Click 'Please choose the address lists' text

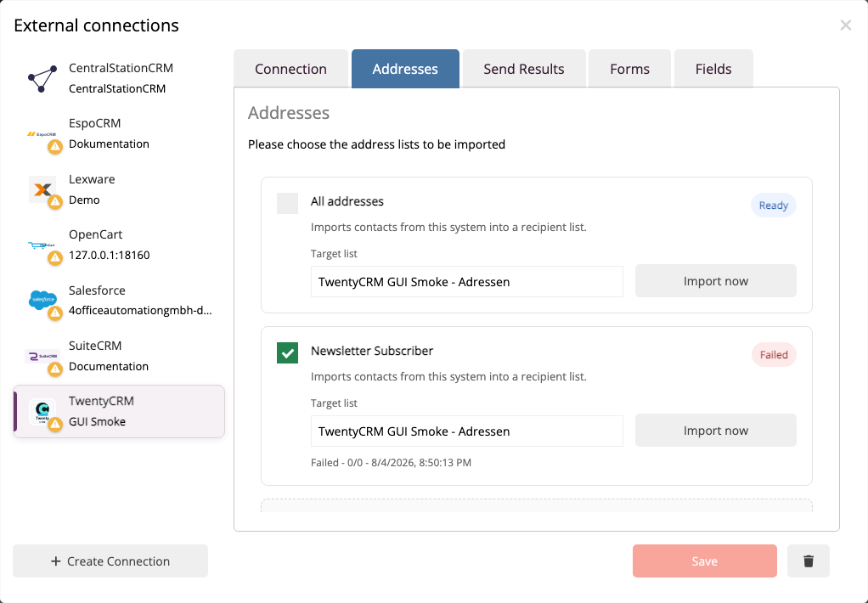point(376,144)
